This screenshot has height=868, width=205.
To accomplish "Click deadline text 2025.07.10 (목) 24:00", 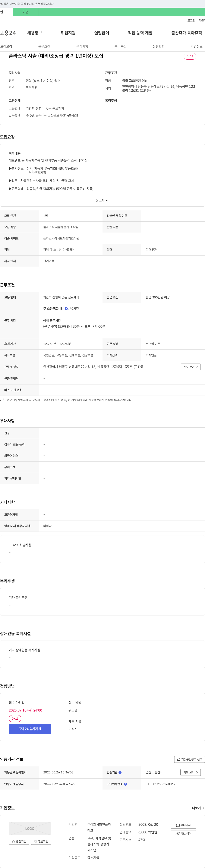I will pos(26,710).
